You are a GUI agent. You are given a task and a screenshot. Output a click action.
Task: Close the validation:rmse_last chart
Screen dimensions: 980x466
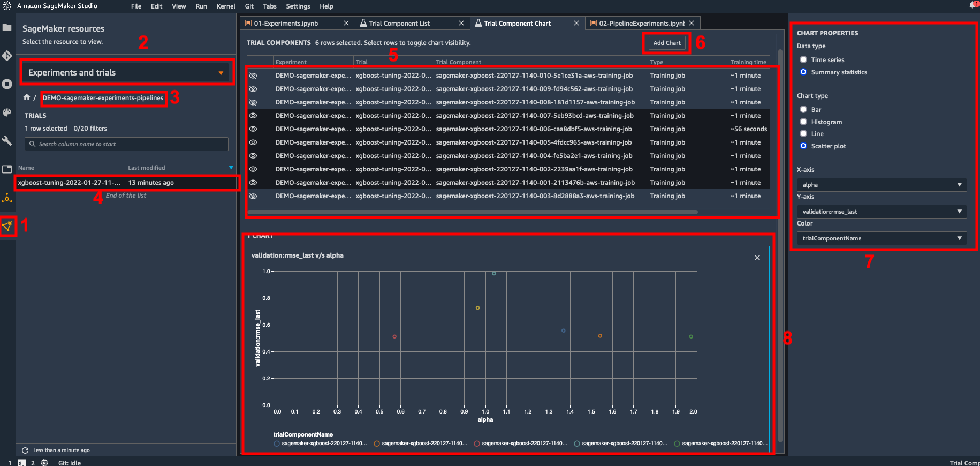757,258
